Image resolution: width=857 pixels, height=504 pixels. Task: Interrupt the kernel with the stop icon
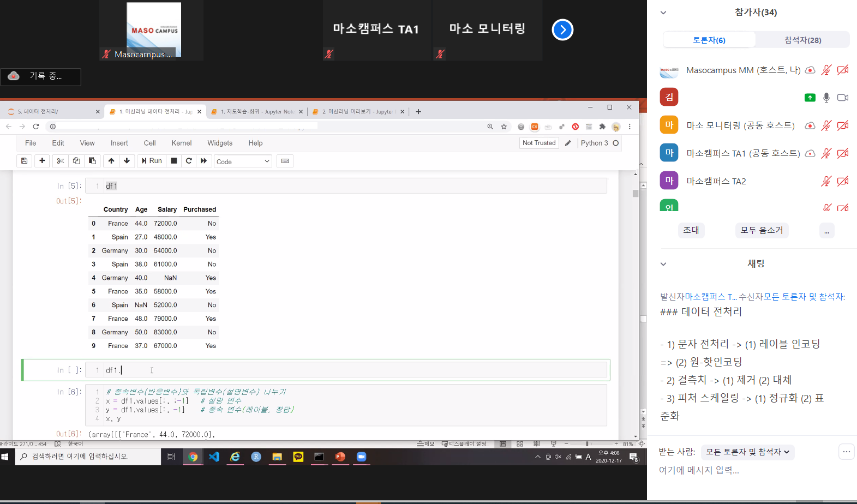(174, 161)
